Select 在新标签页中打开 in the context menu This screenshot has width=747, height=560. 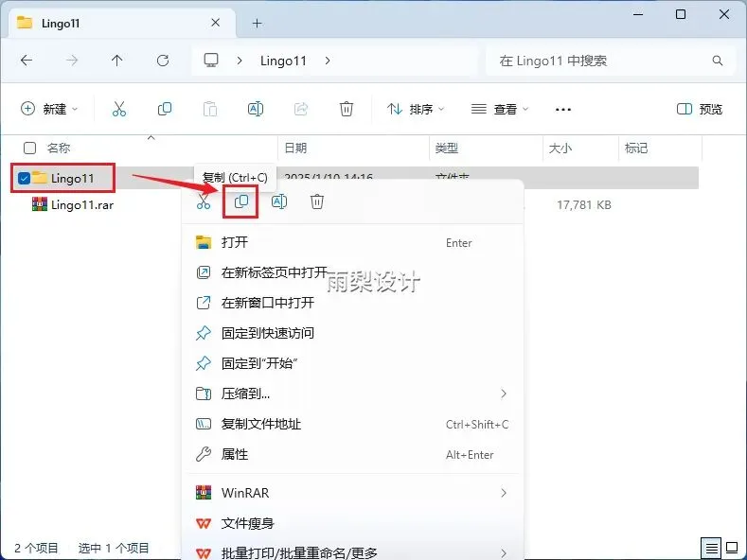(x=352, y=272)
